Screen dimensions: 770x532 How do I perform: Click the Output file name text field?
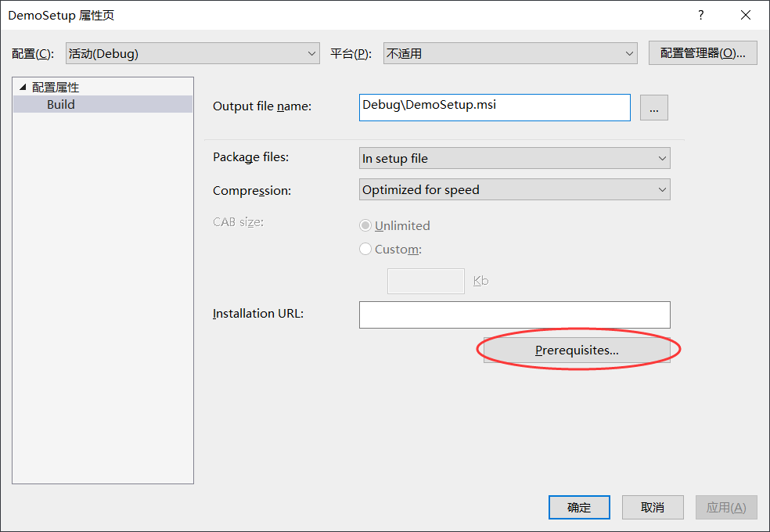(495, 107)
